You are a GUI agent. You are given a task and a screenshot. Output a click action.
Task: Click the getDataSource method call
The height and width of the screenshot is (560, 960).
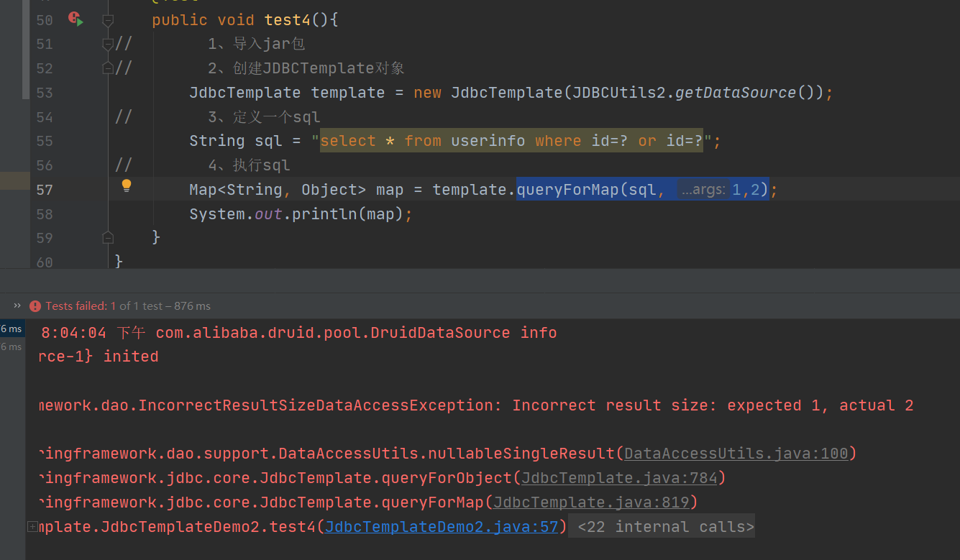point(736,93)
